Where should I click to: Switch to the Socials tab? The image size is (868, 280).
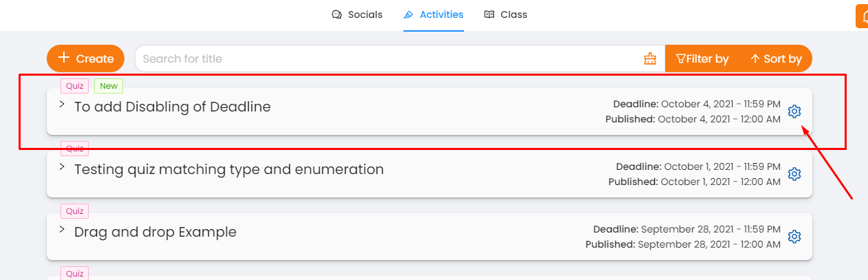(x=357, y=14)
